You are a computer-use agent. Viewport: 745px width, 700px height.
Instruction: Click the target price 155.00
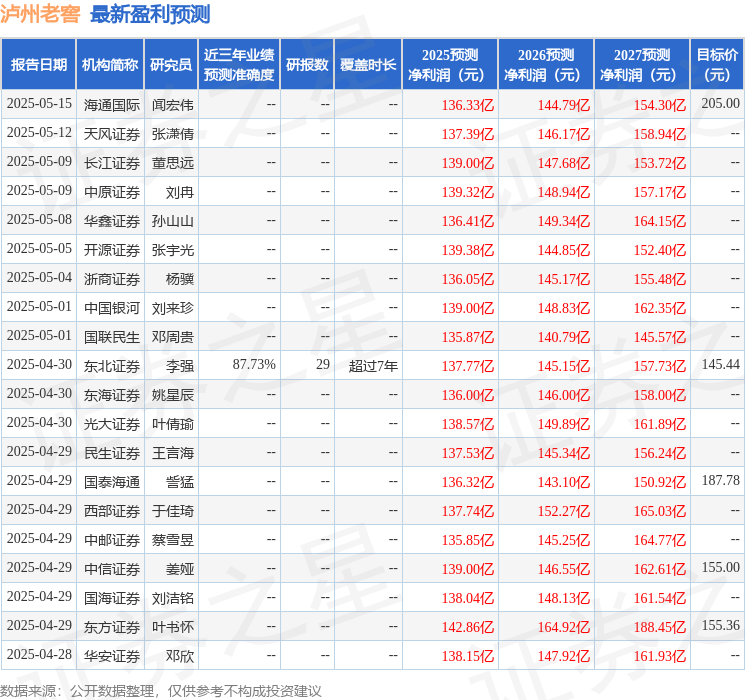[x=720, y=567]
